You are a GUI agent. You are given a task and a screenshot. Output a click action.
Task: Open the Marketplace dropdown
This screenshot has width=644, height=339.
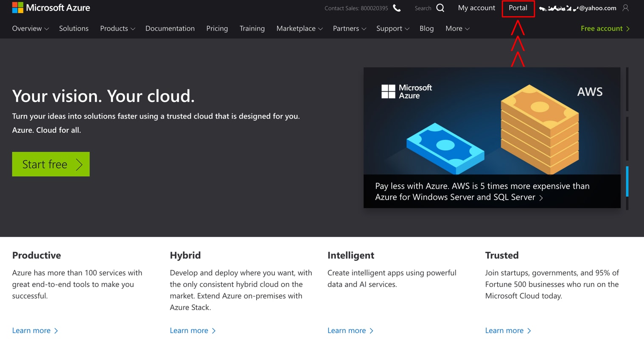click(x=299, y=28)
